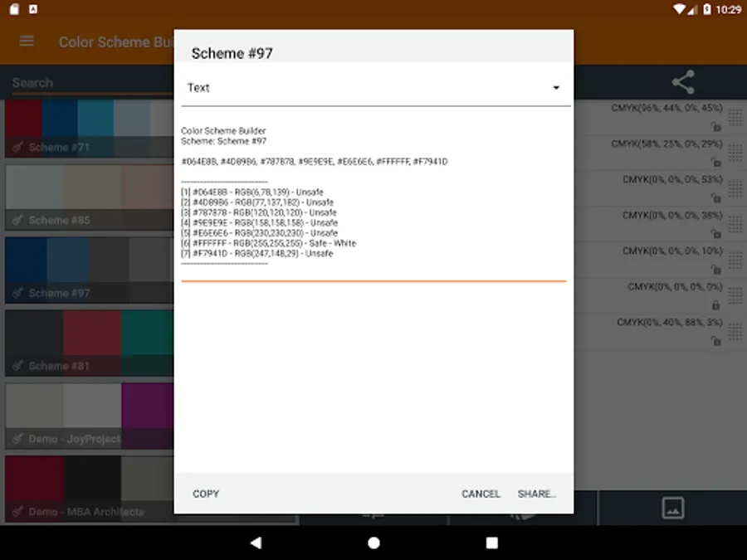
Task: Tap the drag handle beside CMYK(96%, 44%, 0%, 45%)
Action: pyautogui.click(x=734, y=117)
